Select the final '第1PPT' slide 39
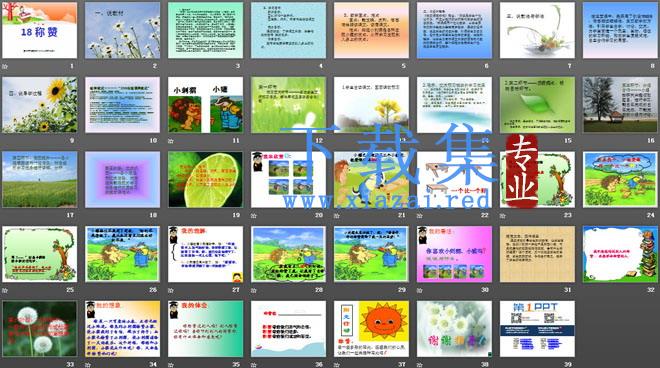 click(537, 328)
